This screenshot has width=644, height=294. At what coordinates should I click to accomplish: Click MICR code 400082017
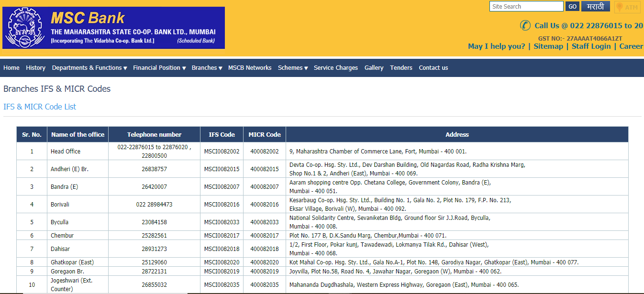tap(265, 236)
